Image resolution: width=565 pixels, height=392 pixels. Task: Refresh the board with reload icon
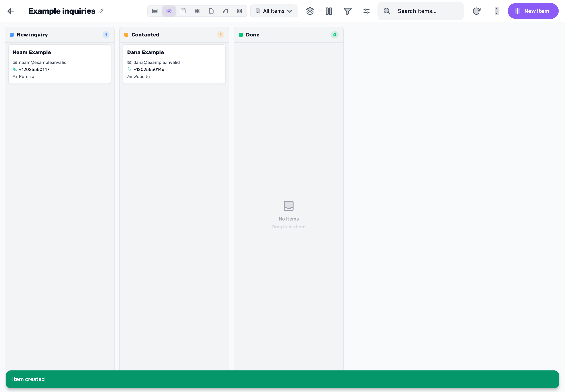477,11
